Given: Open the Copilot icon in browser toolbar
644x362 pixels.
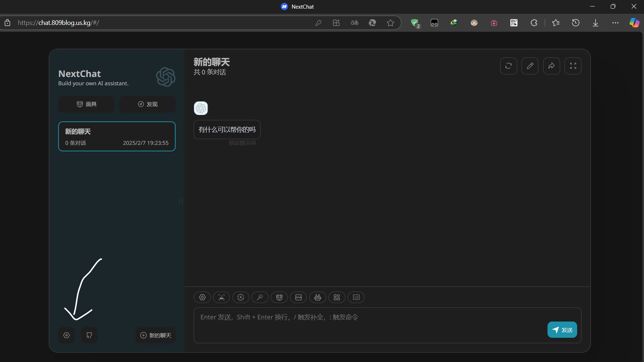Looking at the screenshot, I should pyautogui.click(x=634, y=23).
